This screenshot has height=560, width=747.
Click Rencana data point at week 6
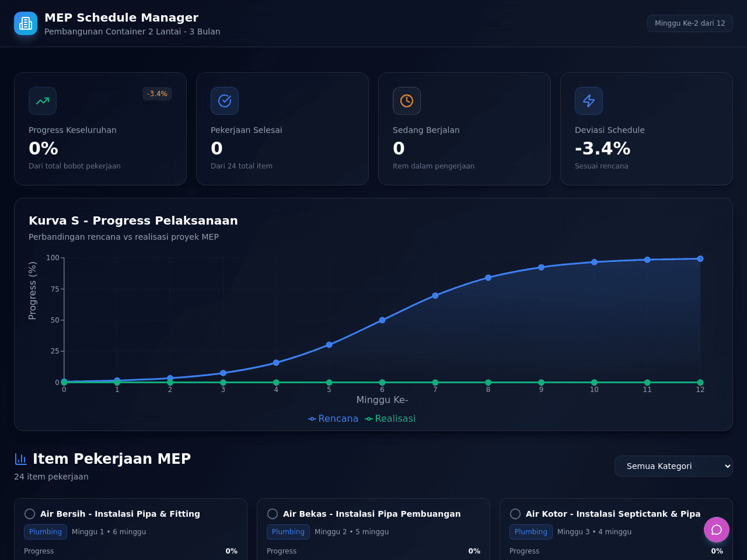click(x=382, y=320)
